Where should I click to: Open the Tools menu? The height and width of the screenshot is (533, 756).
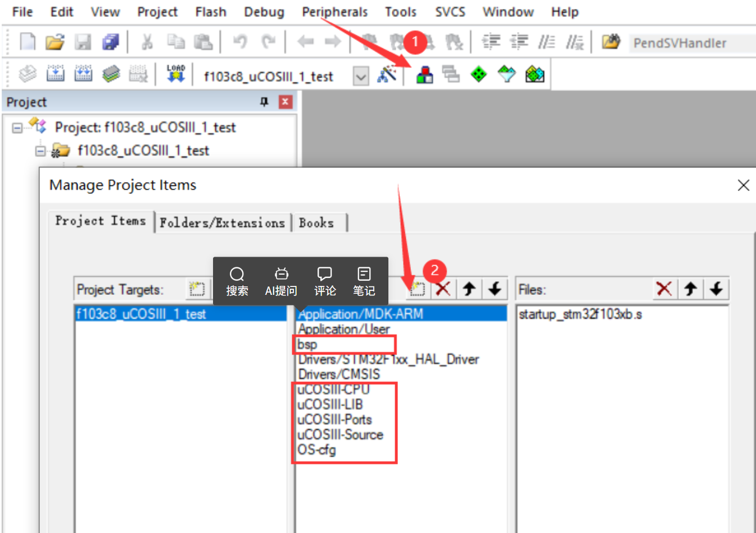point(401,12)
